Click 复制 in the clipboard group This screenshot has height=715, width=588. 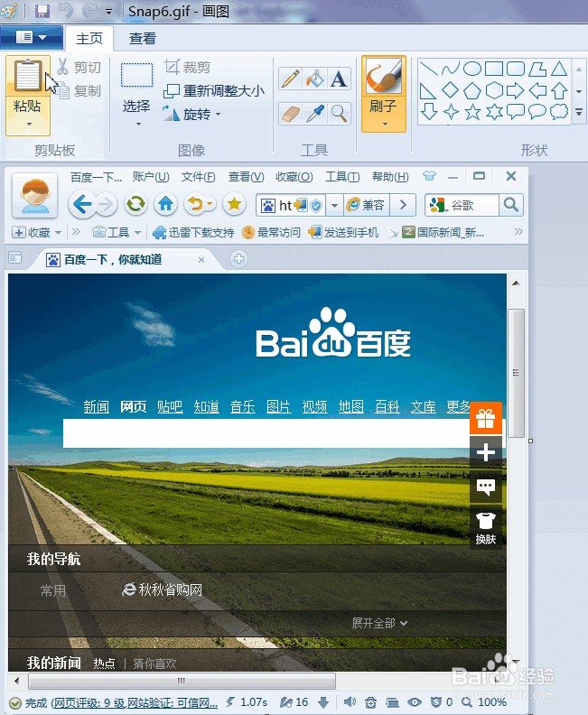tap(79, 91)
